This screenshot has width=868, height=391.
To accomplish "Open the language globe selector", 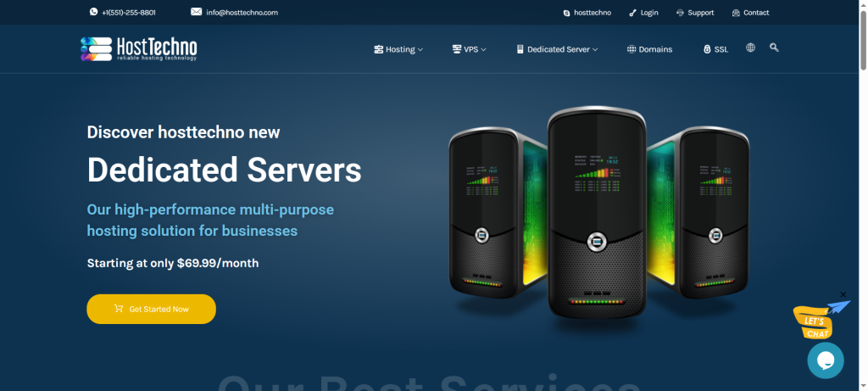I will [x=751, y=47].
